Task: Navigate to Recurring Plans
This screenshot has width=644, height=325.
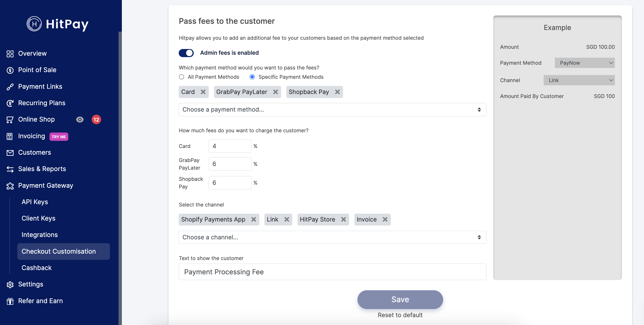Action: [42, 103]
